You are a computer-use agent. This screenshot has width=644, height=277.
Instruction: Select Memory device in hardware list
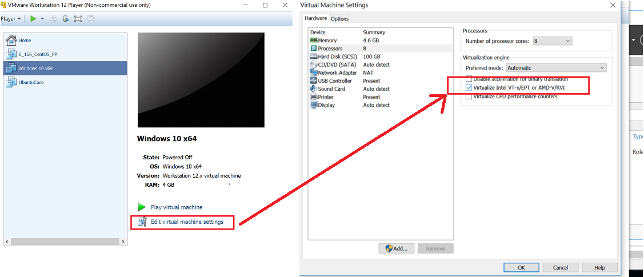pyautogui.click(x=327, y=41)
